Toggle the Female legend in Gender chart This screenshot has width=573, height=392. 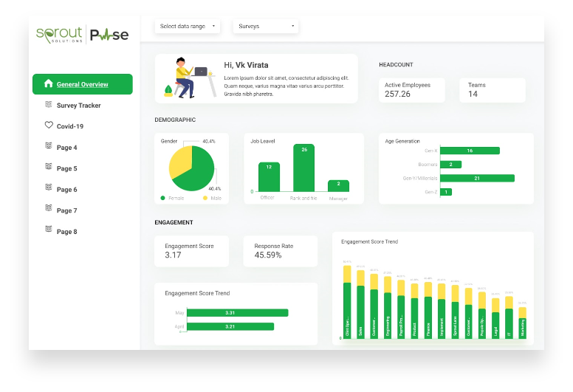(174, 198)
